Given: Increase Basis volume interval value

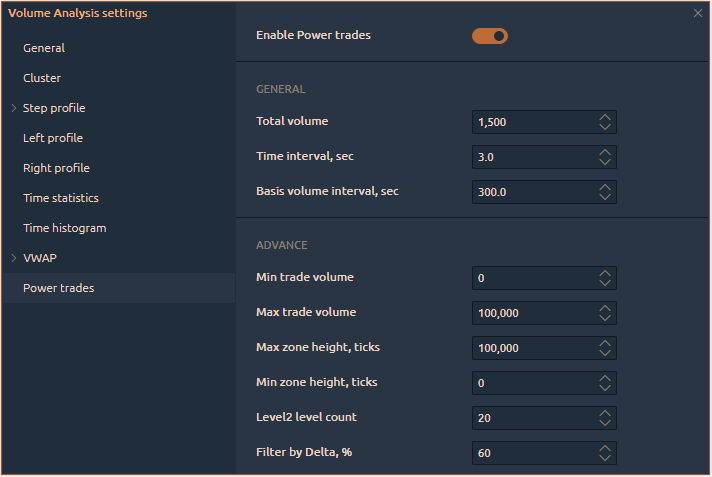Looking at the screenshot, I should 605,187.
